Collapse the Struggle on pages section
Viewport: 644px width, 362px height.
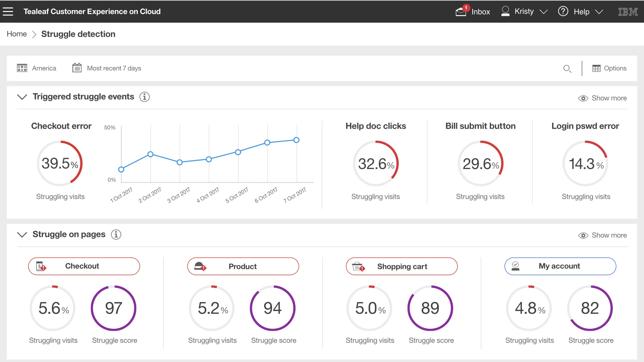pyautogui.click(x=22, y=234)
